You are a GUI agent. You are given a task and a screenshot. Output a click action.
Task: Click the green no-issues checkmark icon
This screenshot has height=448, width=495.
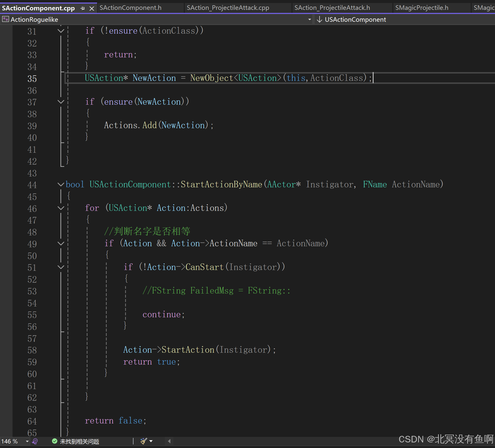click(x=55, y=441)
